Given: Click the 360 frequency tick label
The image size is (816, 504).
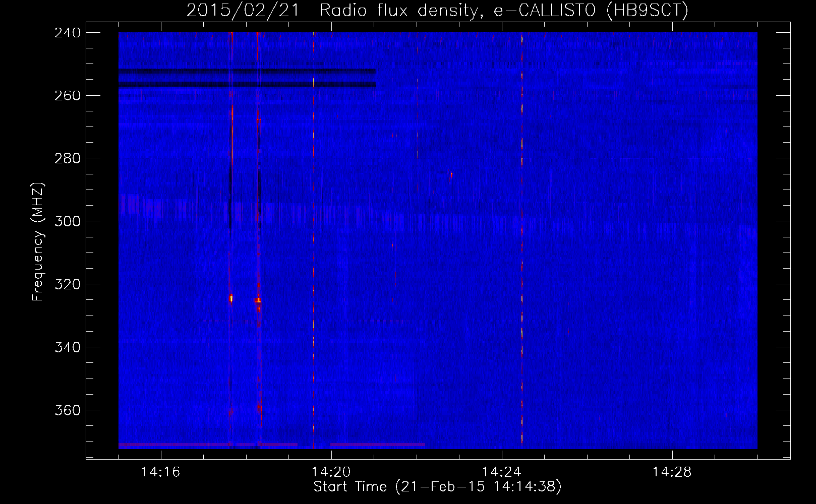Looking at the screenshot, I should 67,410.
